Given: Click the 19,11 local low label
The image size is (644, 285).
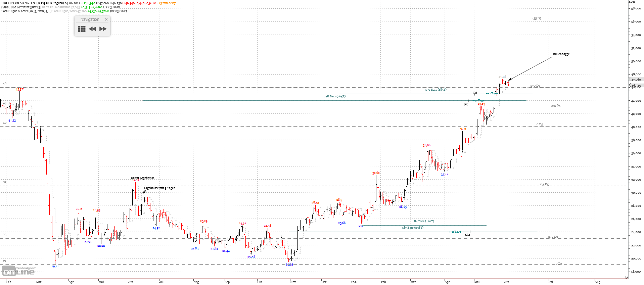Looking at the screenshot, I should tap(55, 266).
